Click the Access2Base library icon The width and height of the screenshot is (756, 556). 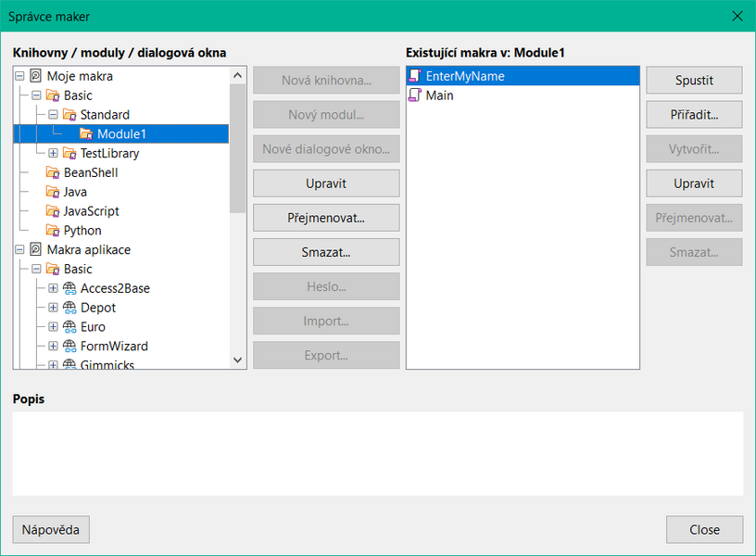[x=69, y=288]
